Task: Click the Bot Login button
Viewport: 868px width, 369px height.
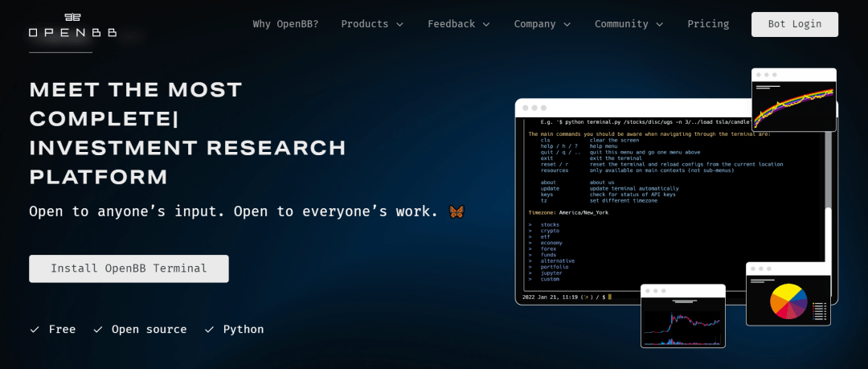Action: coord(794,24)
